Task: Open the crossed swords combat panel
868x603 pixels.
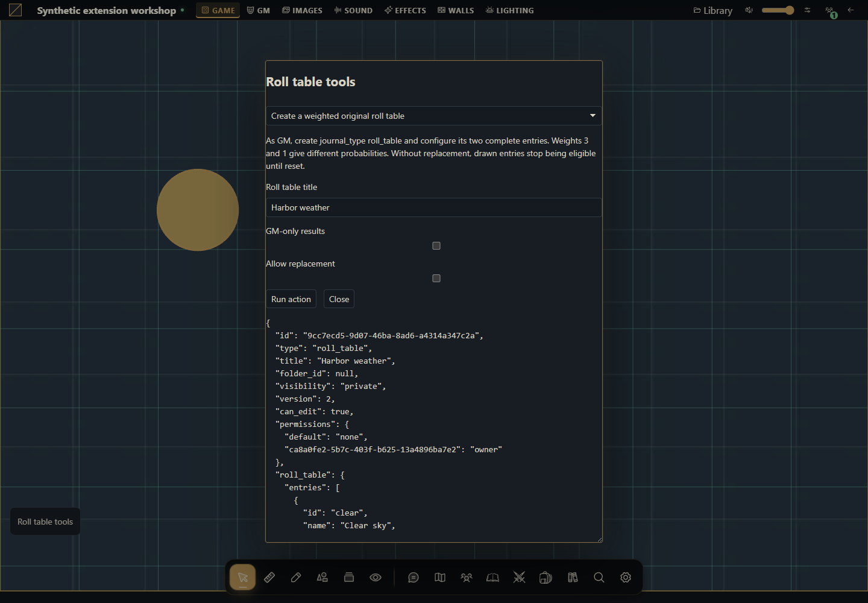Action: coord(520,577)
